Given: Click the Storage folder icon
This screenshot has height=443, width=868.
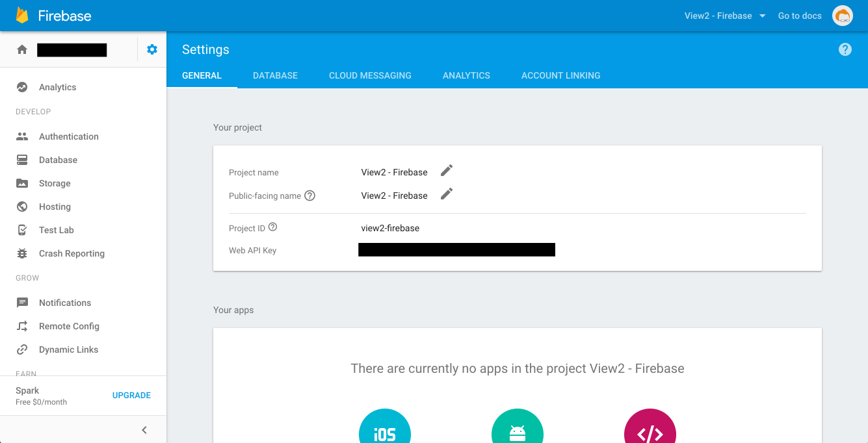Looking at the screenshot, I should tap(22, 183).
